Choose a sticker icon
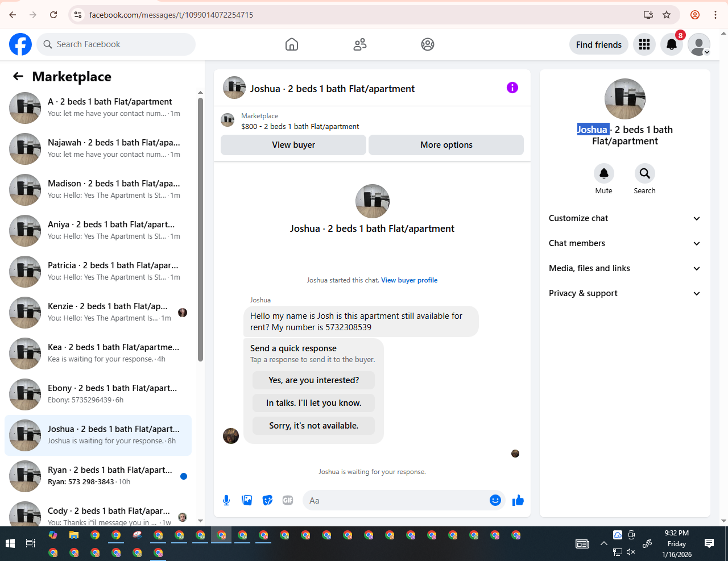 (x=267, y=500)
